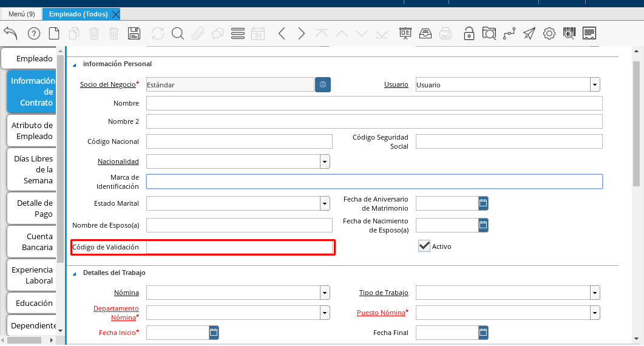This screenshot has width=644, height=346.
Task: Select the Cuenta Bancaria side tab
Action: point(32,242)
